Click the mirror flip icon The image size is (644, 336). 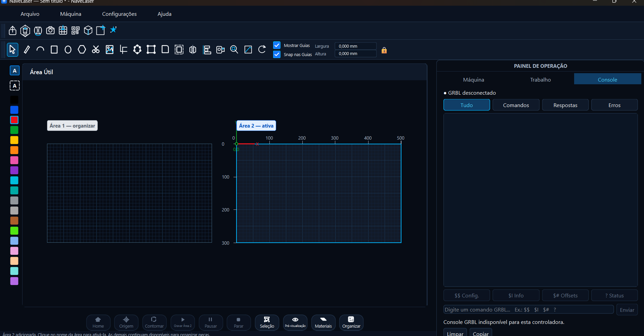click(x=193, y=50)
